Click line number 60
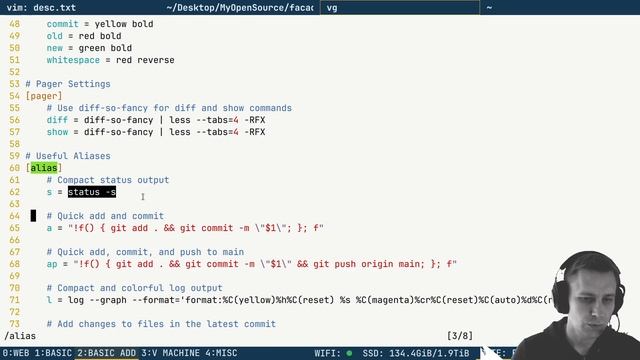640x360 pixels. click(14, 168)
